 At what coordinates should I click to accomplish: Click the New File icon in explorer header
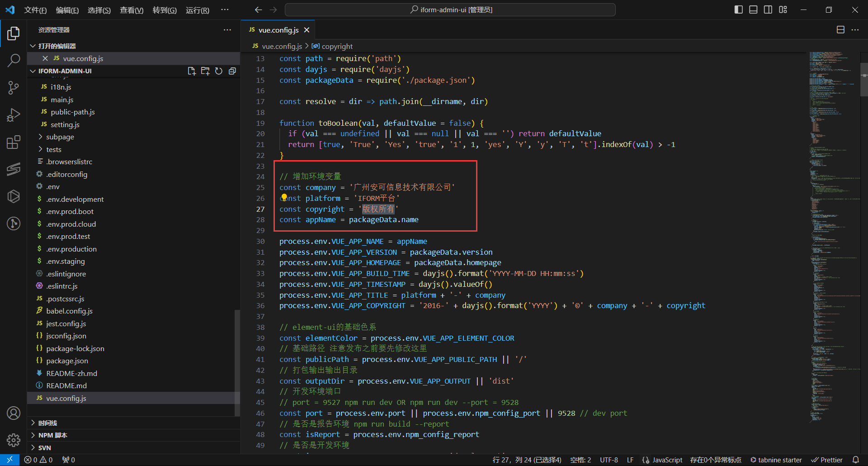(192, 71)
